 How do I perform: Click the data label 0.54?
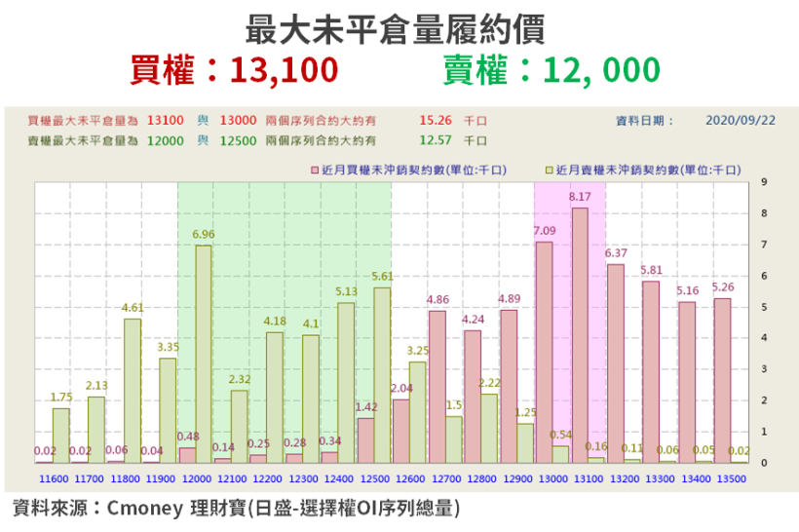[x=560, y=436]
